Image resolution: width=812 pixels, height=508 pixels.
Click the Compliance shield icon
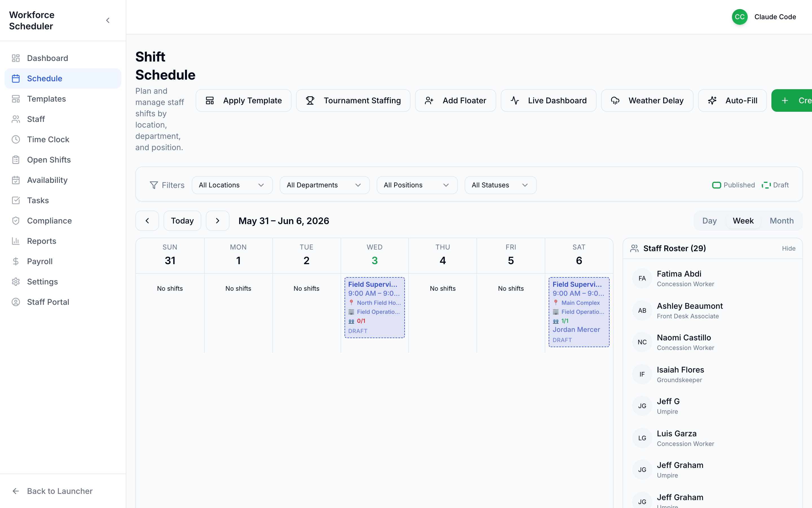tap(16, 221)
